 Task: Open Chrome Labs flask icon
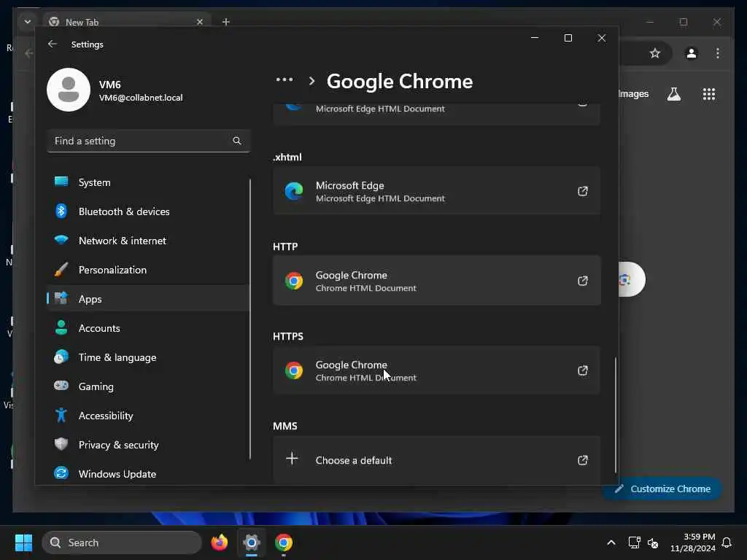point(673,94)
